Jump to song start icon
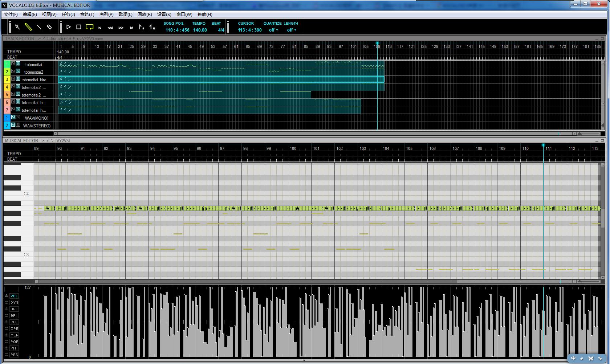 click(x=100, y=28)
